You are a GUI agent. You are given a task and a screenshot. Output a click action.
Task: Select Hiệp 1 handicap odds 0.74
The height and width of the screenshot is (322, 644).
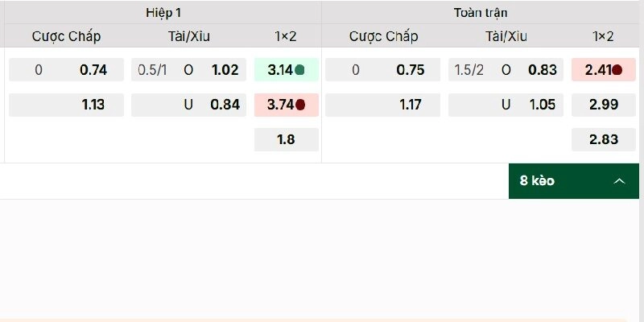tap(67, 70)
